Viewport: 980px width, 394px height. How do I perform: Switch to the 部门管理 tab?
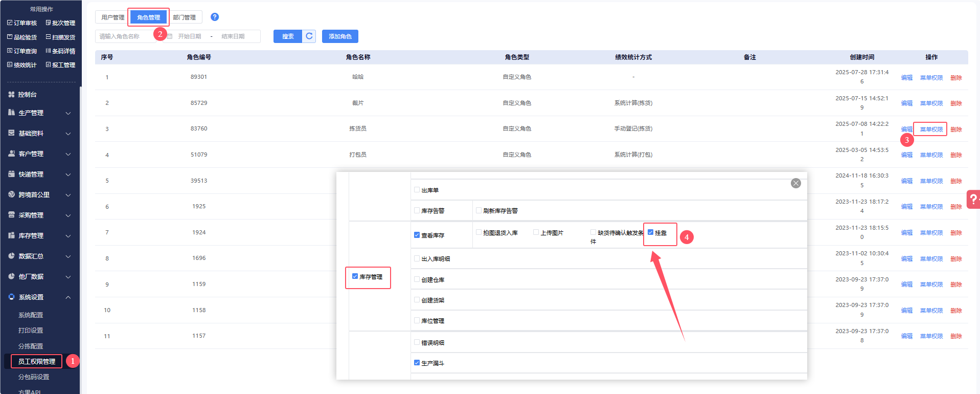(x=184, y=17)
